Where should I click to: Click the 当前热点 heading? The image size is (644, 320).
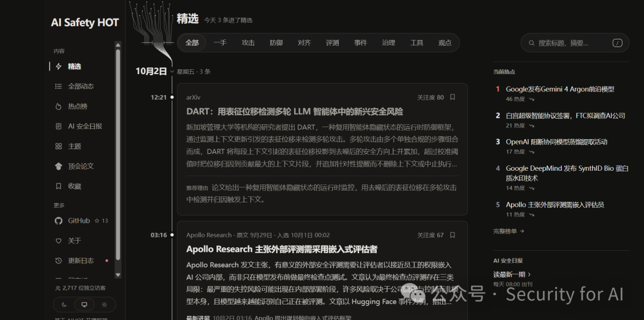504,72
